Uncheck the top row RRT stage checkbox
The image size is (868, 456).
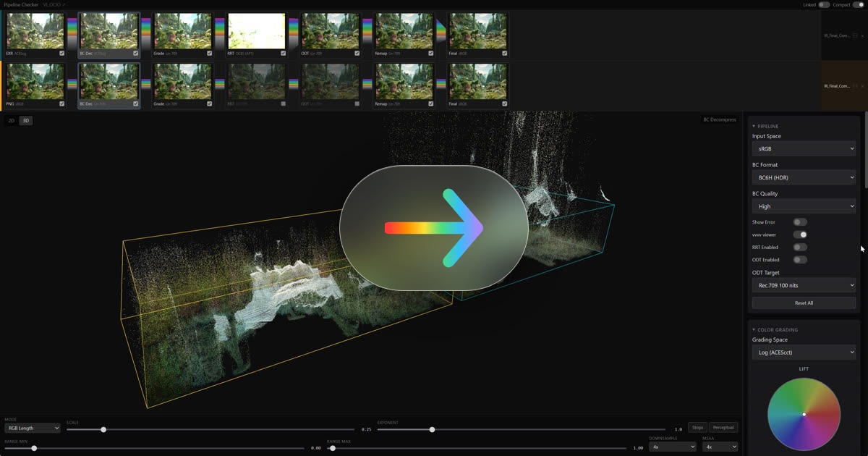click(284, 54)
